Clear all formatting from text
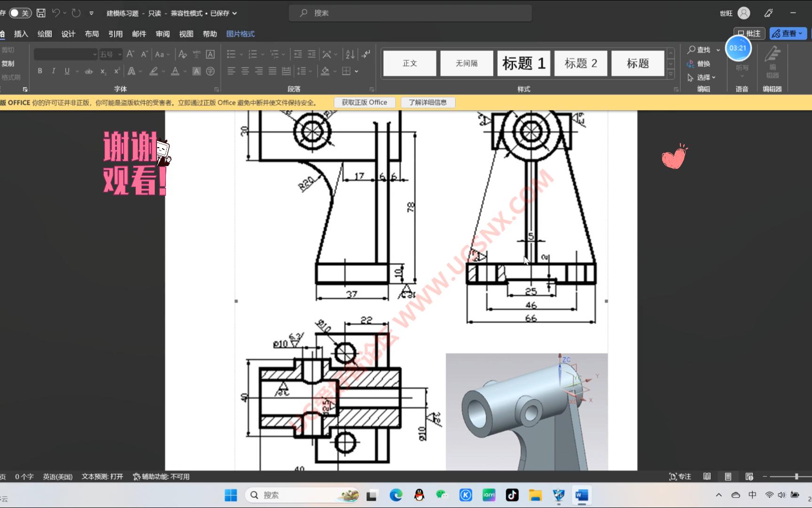This screenshot has width=812, height=508. coord(183,54)
